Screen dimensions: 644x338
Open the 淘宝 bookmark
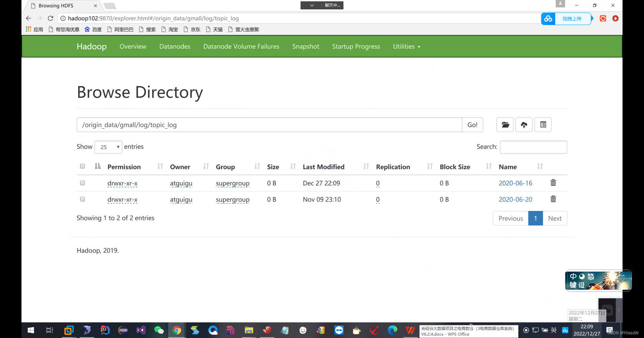point(170,30)
